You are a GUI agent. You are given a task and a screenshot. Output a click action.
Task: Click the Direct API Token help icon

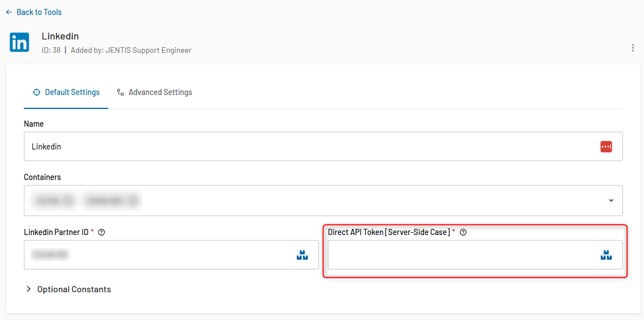pos(463,232)
